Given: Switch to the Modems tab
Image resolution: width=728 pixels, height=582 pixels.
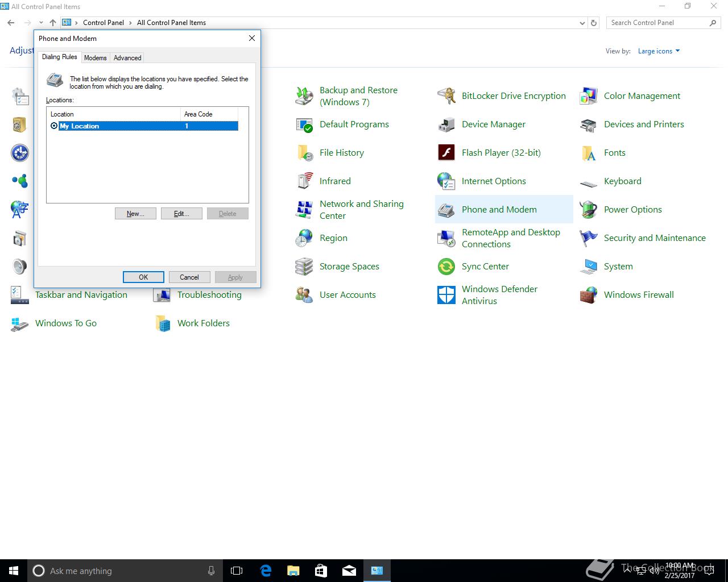Looking at the screenshot, I should pyautogui.click(x=95, y=57).
